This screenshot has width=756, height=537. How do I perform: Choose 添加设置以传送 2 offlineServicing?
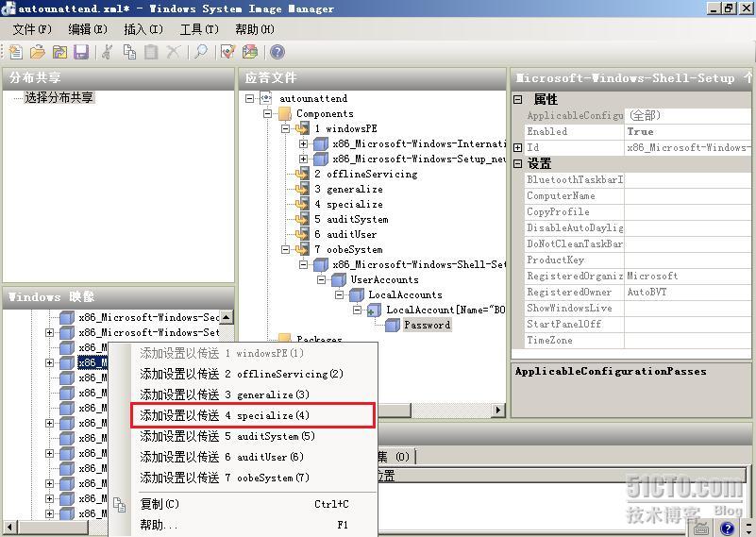tap(243, 374)
